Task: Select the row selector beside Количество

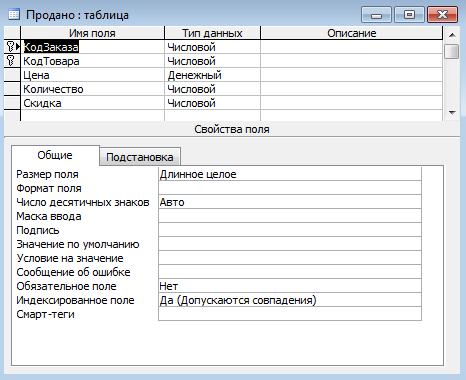Action: tap(12, 89)
